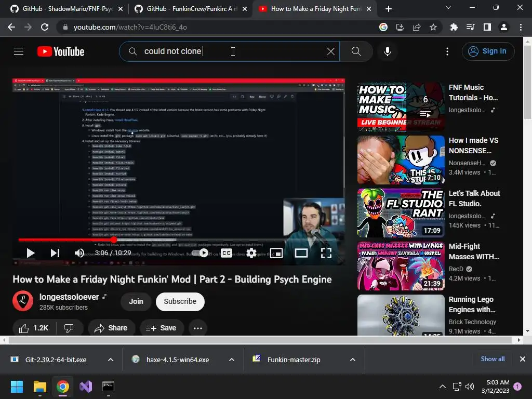Open Mid-Fight Masses WITH Lyrics thumbnail
The image size is (532, 399).
click(x=401, y=265)
